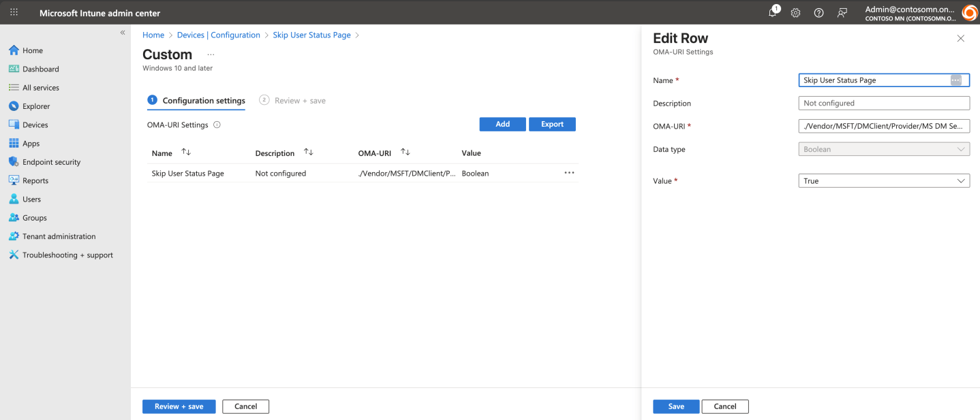Click Skip User Status Page breadcrumb
The width and height of the screenshot is (980, 420).
311,35
